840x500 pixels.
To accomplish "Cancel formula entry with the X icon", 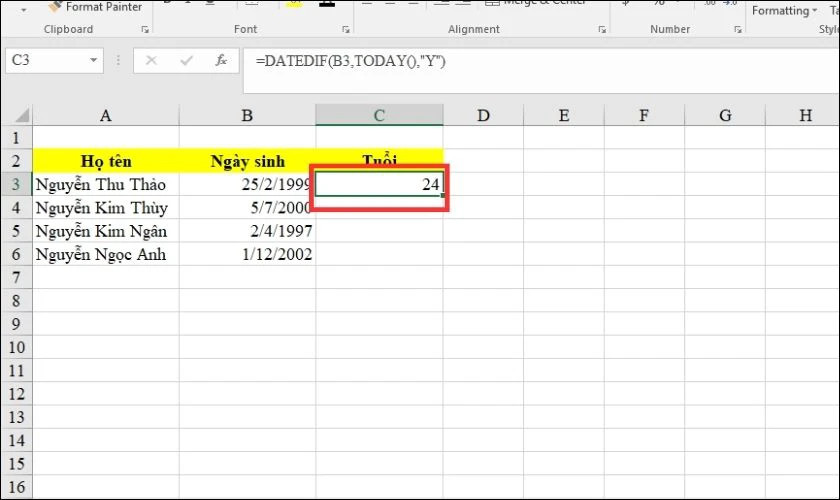I will pyautogui.click(x=152, y=61).
